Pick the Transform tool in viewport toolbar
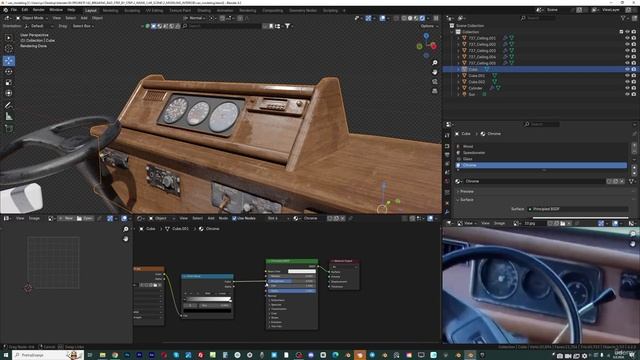The image size is (640, 360). click(9, 93)
